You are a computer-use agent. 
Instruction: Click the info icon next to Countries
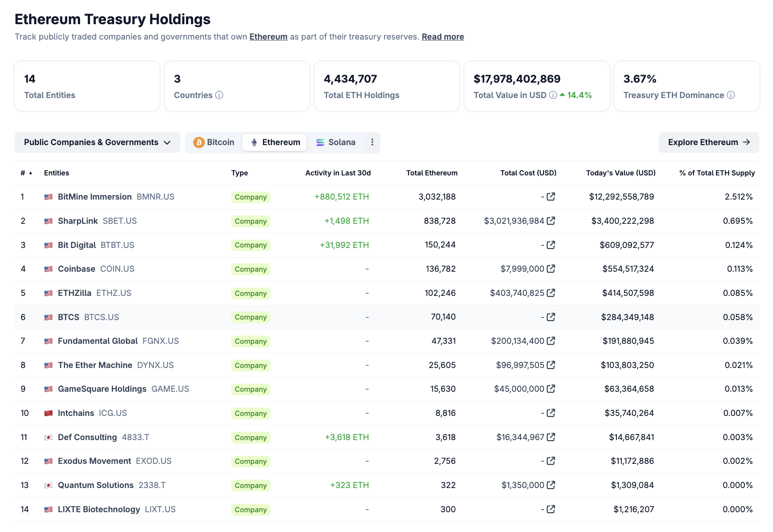tap(219, 95)
